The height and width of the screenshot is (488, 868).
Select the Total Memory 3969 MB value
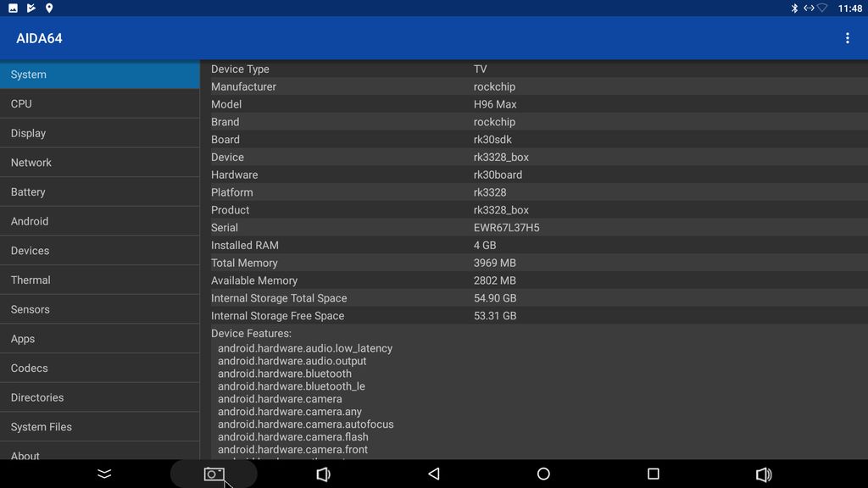click(494, 263)
